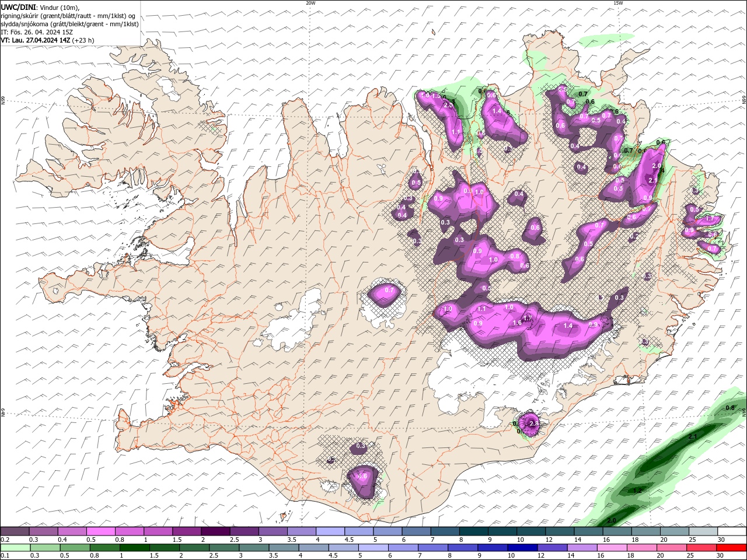Viewport: 747px width, 560px height.
Task: Click the dusky purple snow swatch above 0.2
Action: point(15,531)
